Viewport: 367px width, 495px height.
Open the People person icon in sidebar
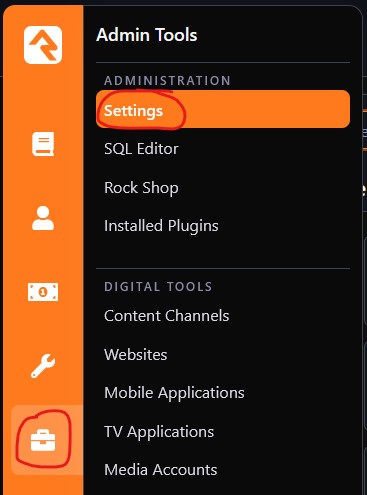point(43,218)
